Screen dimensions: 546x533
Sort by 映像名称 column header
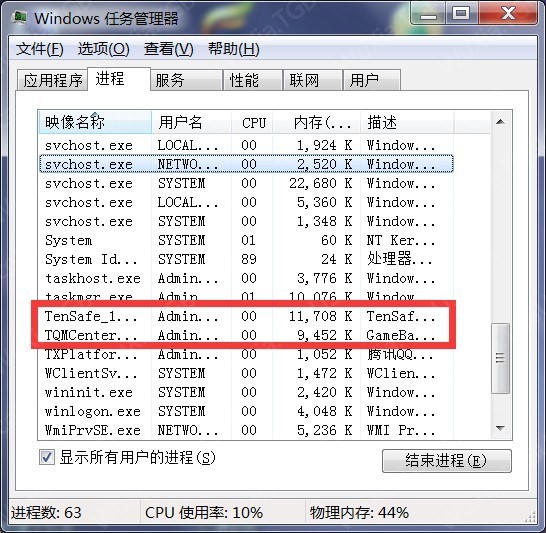coord(95,122)
